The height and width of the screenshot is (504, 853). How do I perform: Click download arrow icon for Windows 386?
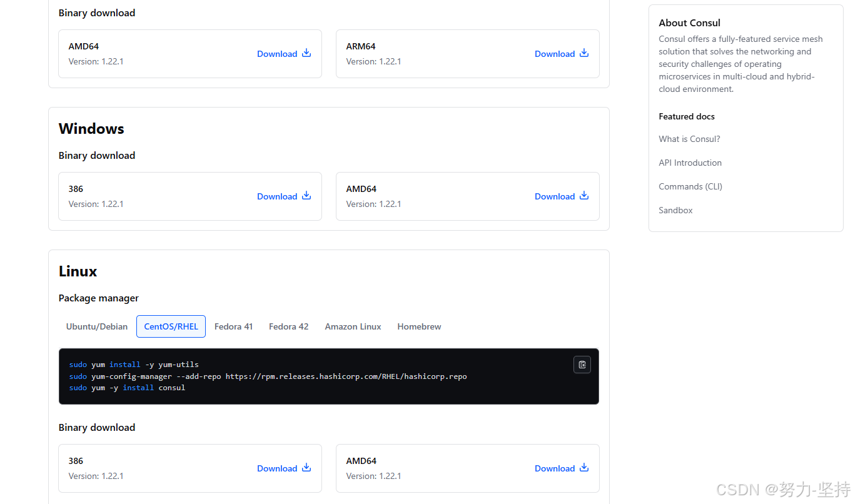tap(306, 196)
